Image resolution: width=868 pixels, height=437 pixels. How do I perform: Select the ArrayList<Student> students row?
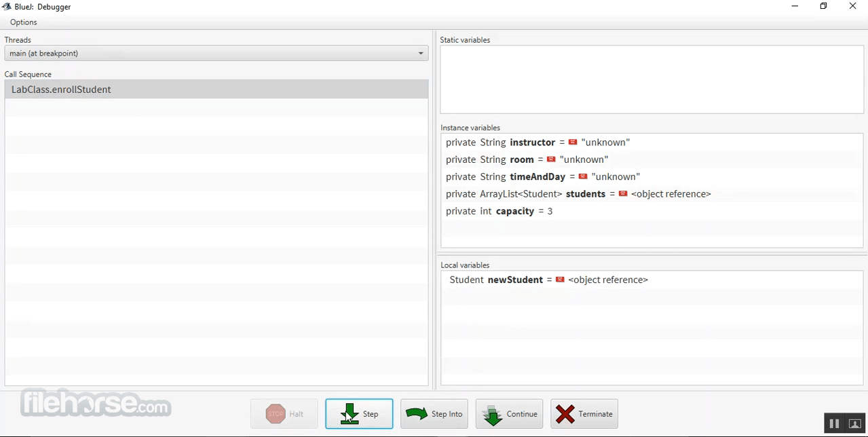(x=652, y=194)
